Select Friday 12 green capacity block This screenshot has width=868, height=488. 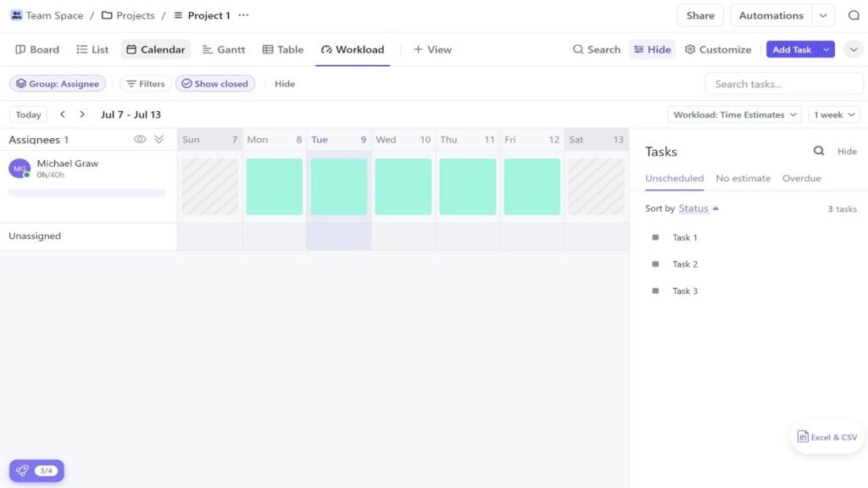(x=531, y=186)
